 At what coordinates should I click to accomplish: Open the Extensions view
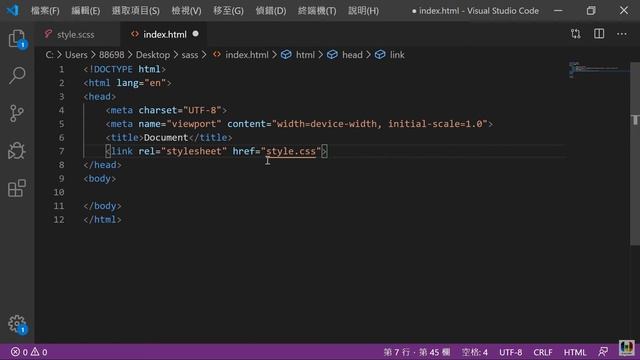tap(17, 188)
